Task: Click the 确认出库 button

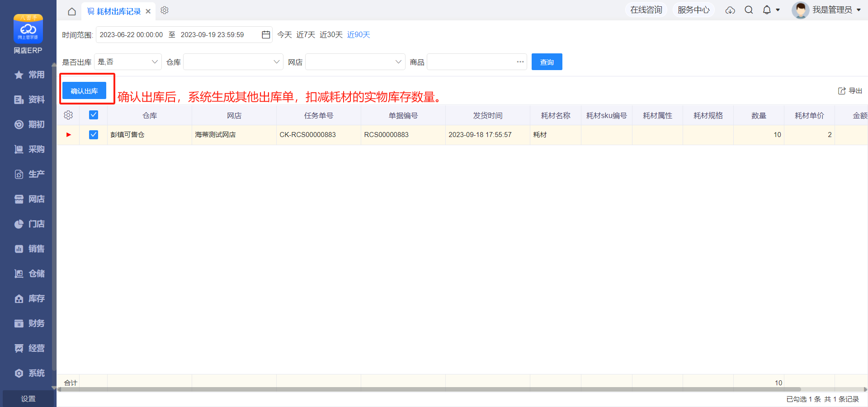Action: pos(85,90)
